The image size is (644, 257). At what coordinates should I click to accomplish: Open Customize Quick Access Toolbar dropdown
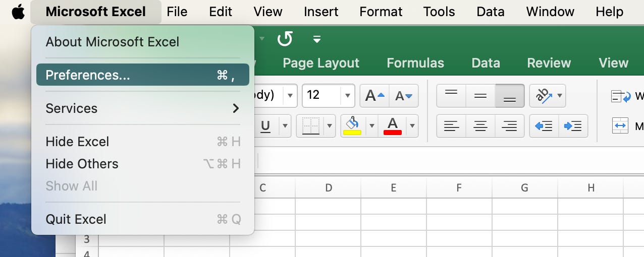point(317,39)
